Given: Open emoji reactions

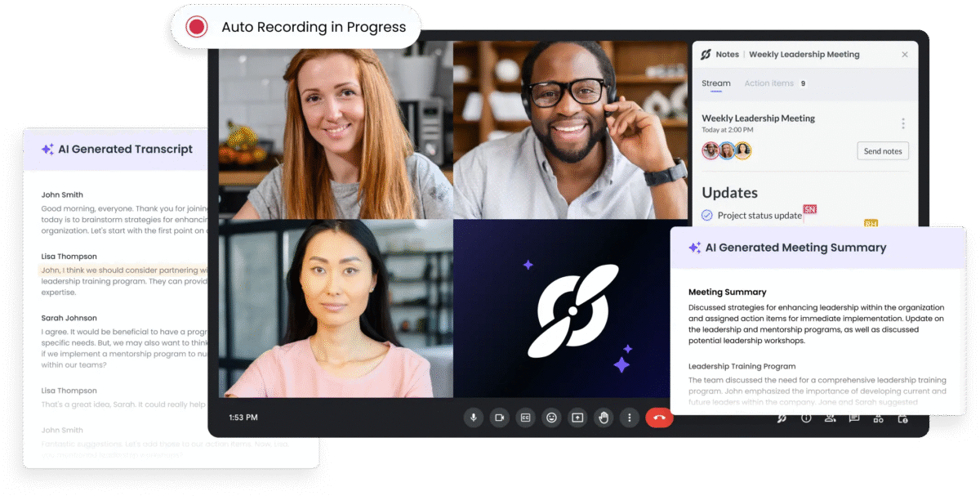Looking at the screenshot, I should [551, 418].
